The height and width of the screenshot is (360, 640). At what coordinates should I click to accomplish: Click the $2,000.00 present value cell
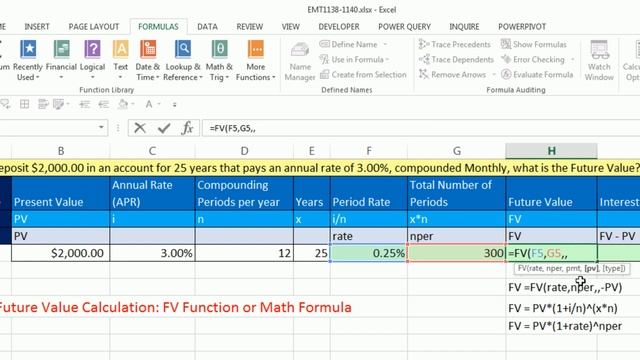coord(61,253)
